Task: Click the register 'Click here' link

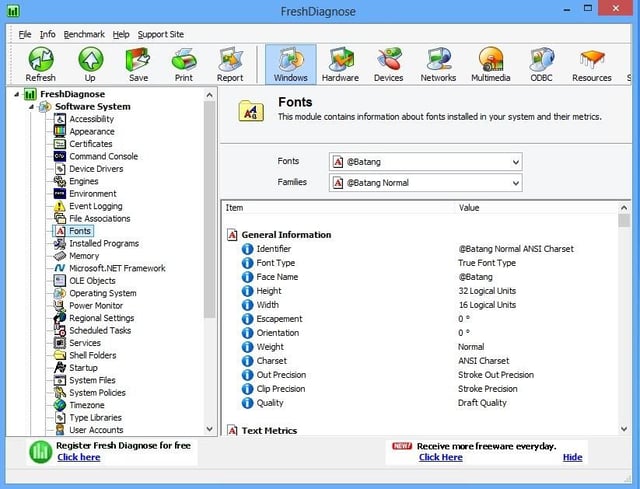Action: (79, 457)
